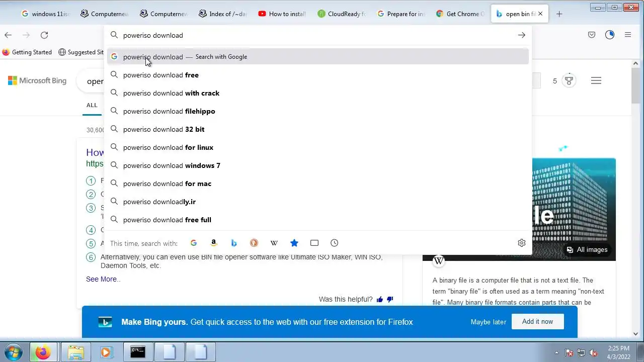The width and height of the screenshot is (644, 362).
Task: Click 'Add it now' button
Action: 537,322
